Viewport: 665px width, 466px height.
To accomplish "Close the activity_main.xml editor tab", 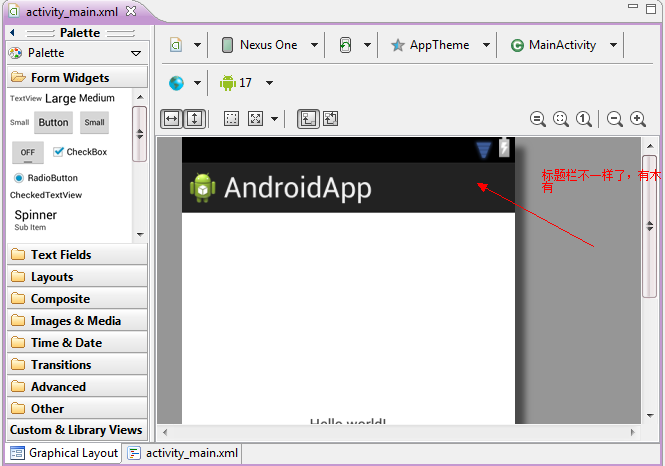I will [131, 11].
